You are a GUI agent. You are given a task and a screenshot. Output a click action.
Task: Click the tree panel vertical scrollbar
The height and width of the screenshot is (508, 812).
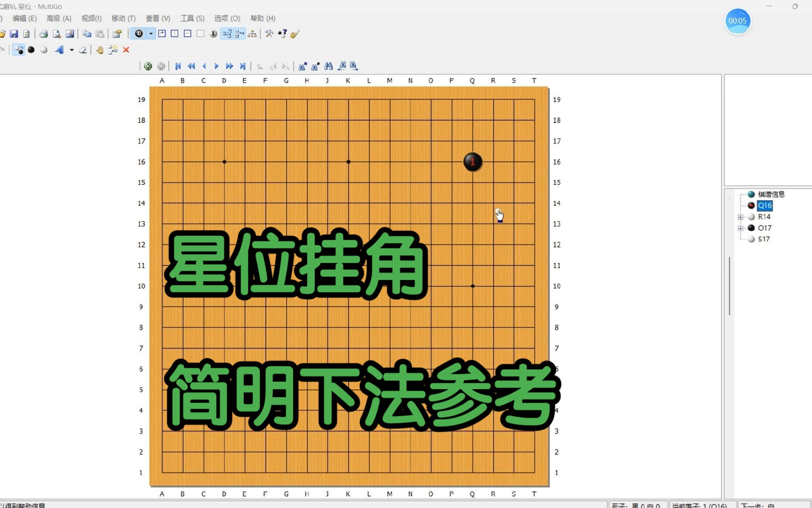tap(729, 286)
